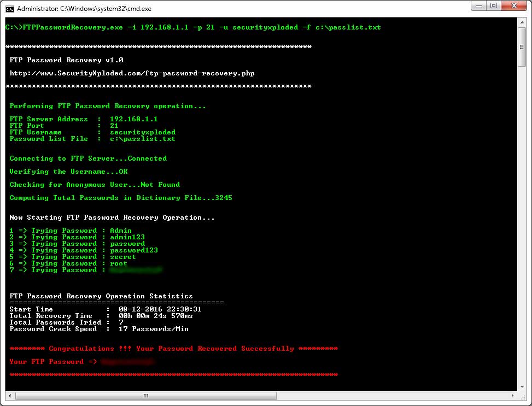Click the Password Crack Speed statistic
This screenshot has height=406, width=532.
[x=99, y=329]
